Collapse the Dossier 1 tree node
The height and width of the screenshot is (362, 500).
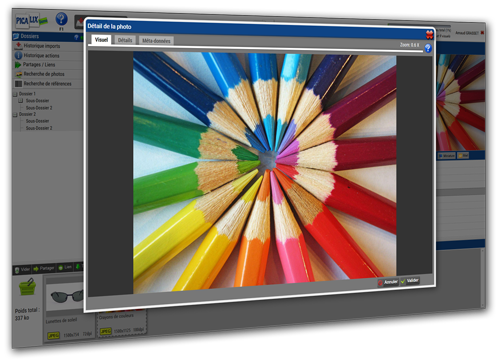[x=15, y=94]
